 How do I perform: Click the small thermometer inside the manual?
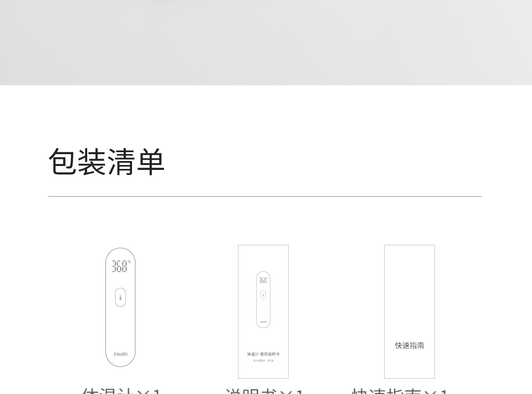263,299
